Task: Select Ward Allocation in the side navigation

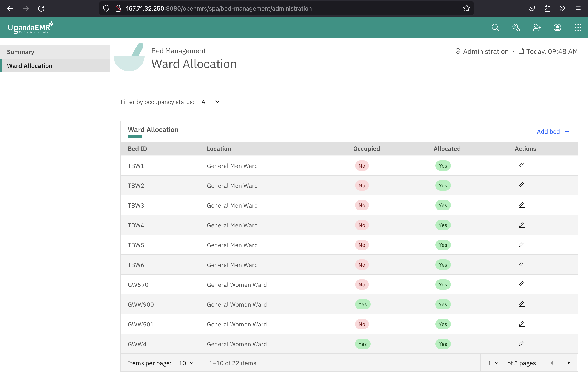Action: click(x=55, y=65)
